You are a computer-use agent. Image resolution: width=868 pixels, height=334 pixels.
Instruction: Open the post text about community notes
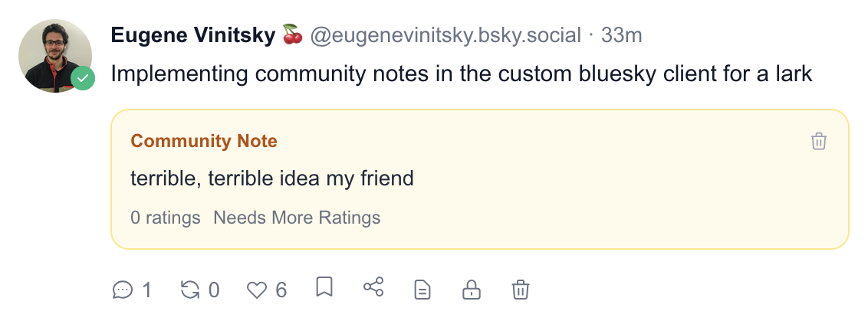tap(461, 74)
